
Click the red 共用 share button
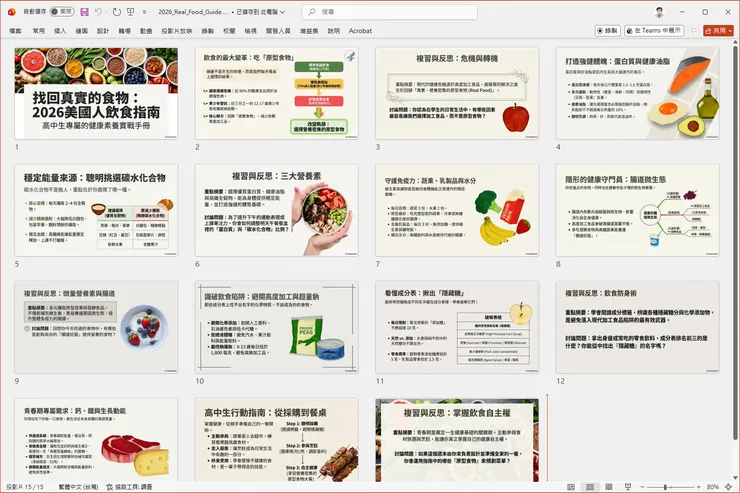tap(718, 31)
